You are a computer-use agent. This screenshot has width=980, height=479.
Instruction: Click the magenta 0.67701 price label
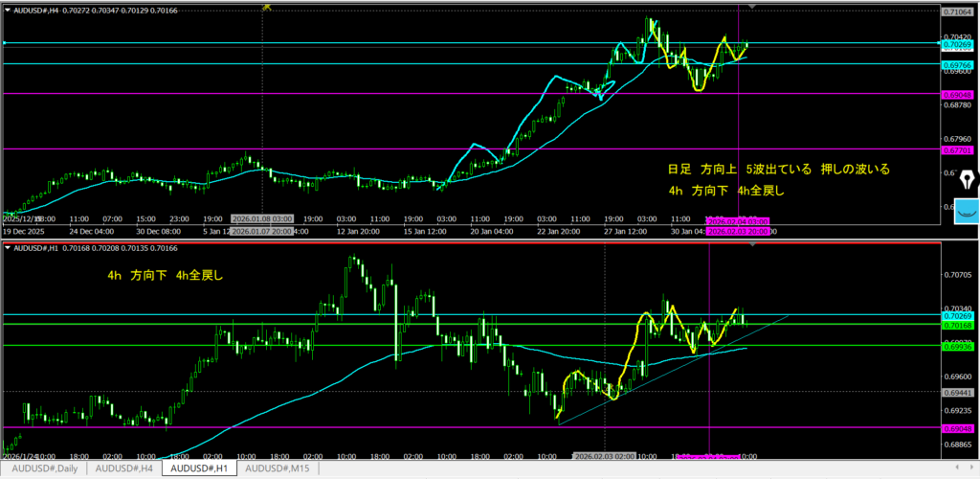pyautogui.click(x=957, y=149)
